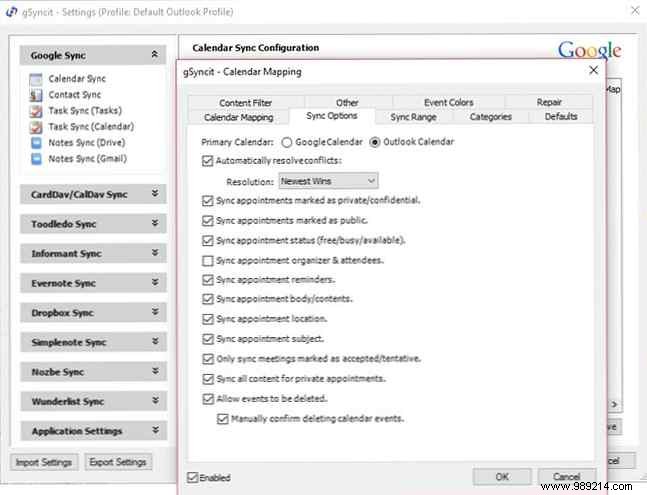Screen dimensions: 647x495
Task: Close the Calendar Mapping dialog
Action: click(593, 70)
